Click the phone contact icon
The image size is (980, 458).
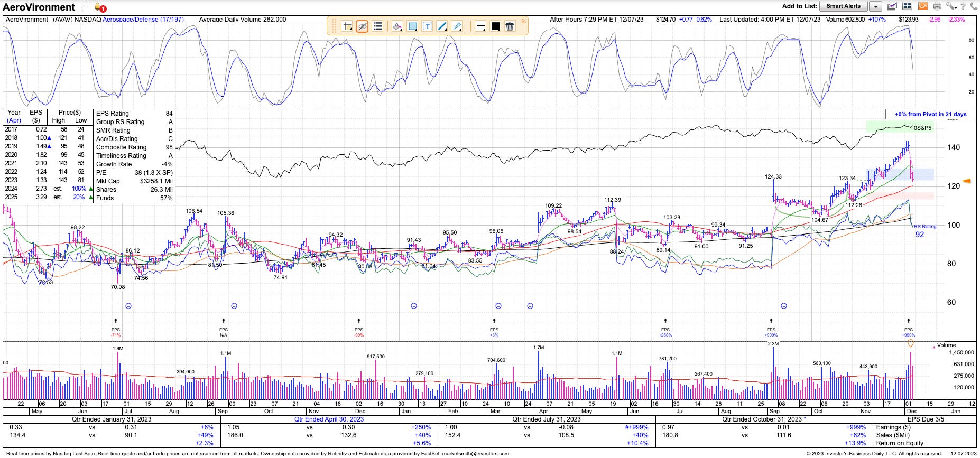[973, 6]
